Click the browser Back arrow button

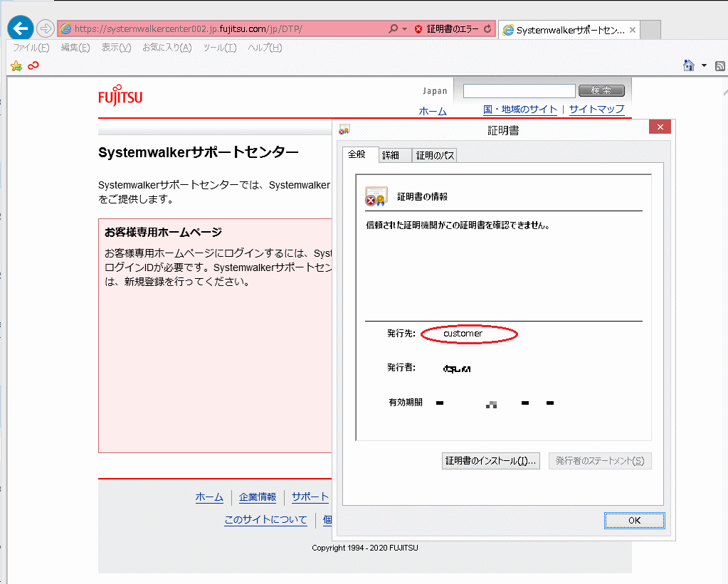21,28
